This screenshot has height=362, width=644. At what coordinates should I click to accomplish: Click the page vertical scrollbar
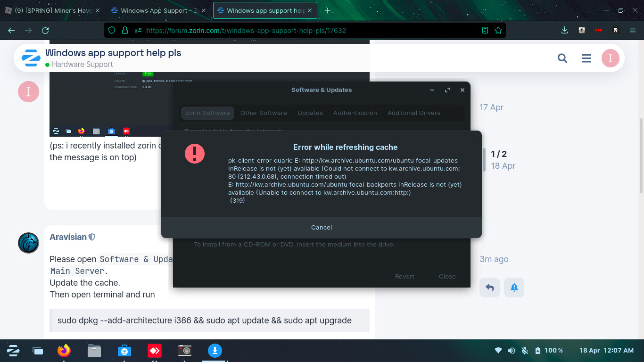click(641, 155)
